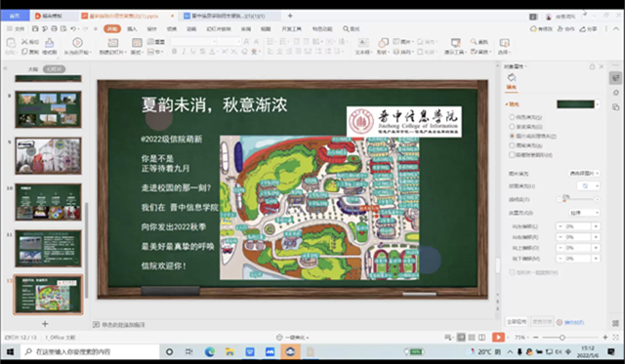Switch to Reading view icon in status bar
Viewport: 625px width, 364px height.
(481, 338)
